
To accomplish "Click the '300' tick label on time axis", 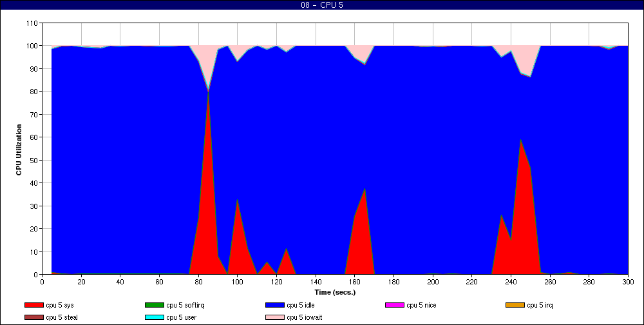I will pos(628,282).
